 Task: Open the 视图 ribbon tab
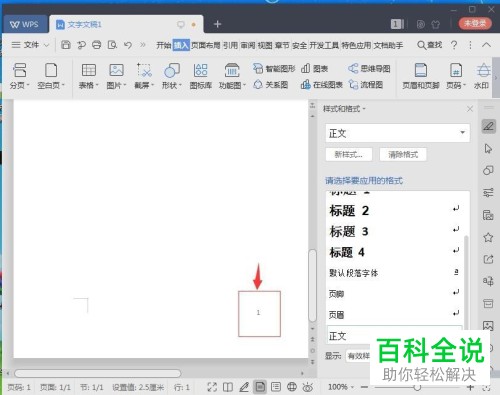[x=265, y=45]
